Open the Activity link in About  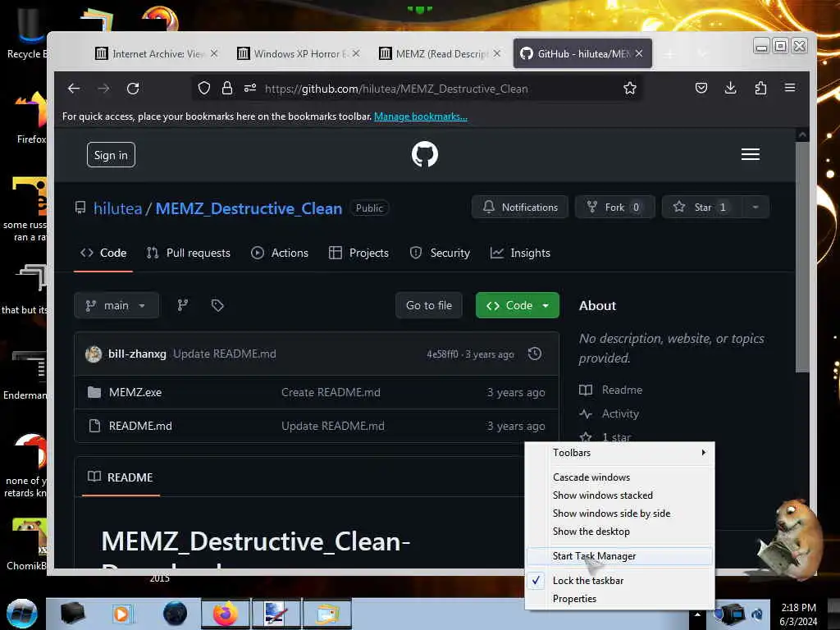tap(620, 413)
